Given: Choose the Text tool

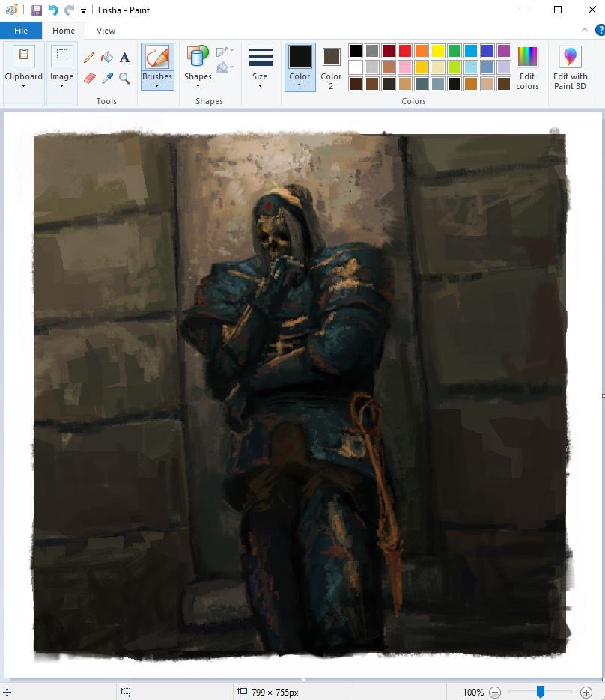Looking at the screenshot, I should click(125, 58).
